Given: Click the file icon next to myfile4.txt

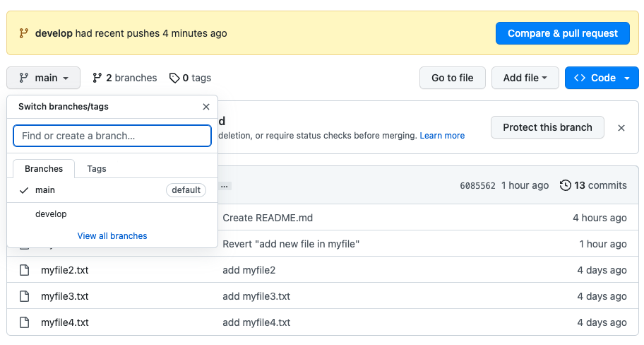Looking at the screenshot, I should (25, 322).
